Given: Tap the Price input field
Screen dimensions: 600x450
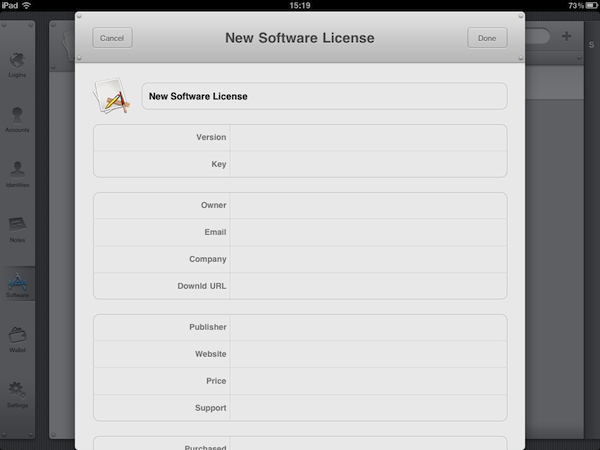Looking at the screenshot, I should tap(368, 381).
